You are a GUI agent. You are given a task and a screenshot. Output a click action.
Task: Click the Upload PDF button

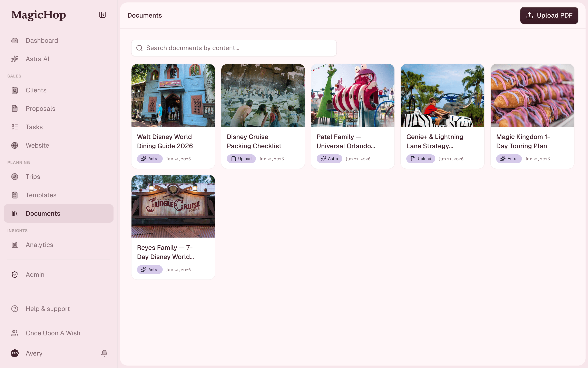click(x=549, y=15)
